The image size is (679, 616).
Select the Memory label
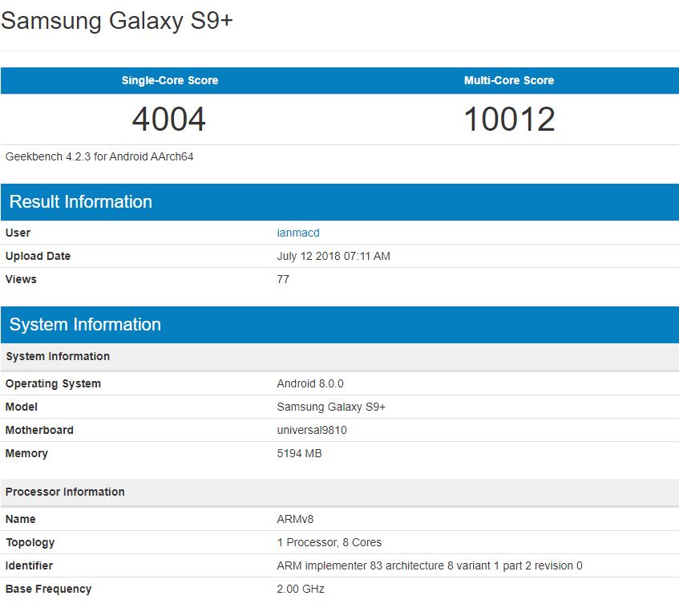26,453
